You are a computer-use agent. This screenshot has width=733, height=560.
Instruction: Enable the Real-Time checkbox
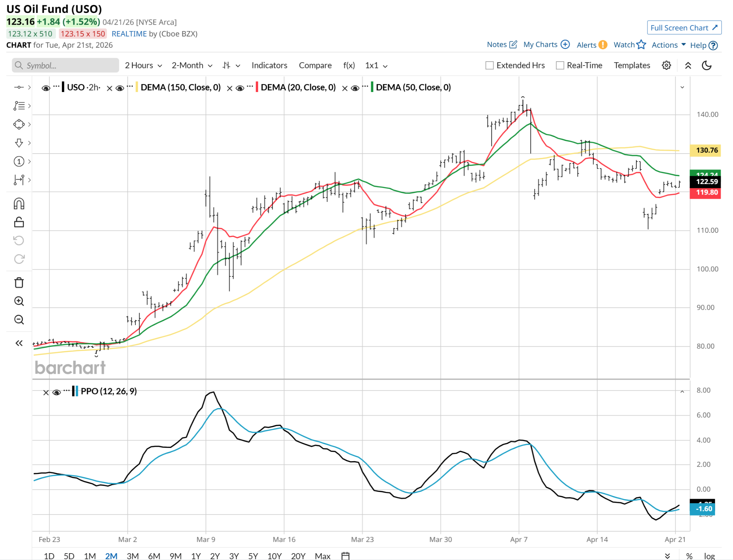pyautogui.click(x=560, y=66)
